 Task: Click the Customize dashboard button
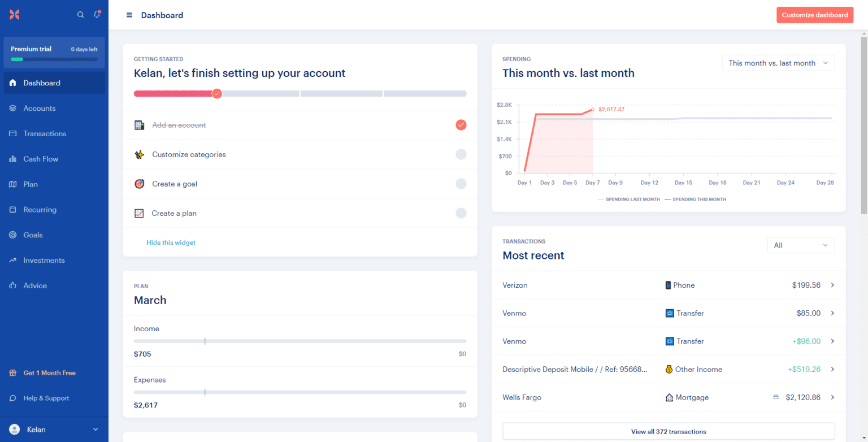point(815,15)
